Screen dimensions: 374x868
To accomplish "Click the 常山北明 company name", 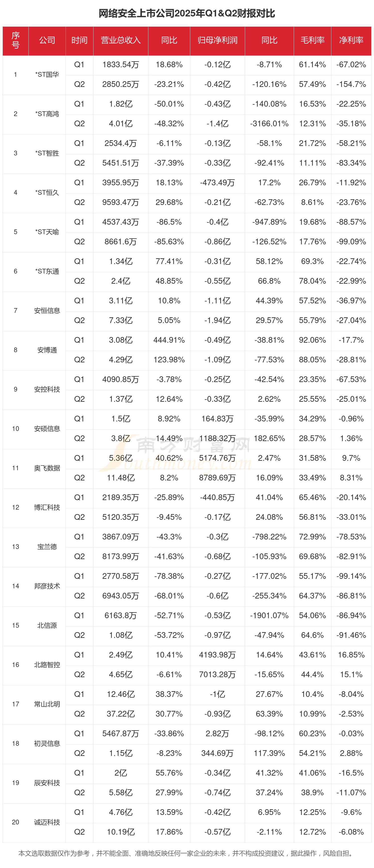I will [x=47, y=704].
